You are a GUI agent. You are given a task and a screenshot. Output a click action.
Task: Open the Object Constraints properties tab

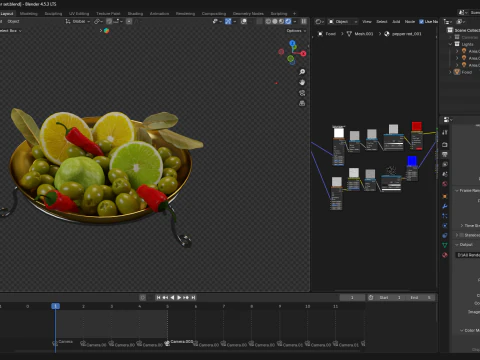445,235
